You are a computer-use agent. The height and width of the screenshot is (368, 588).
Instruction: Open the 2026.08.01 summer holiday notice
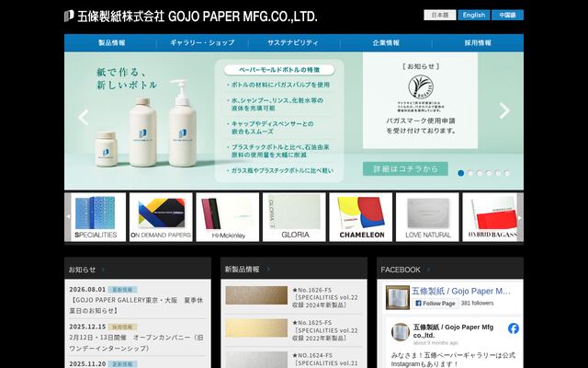click(x=137, y=305)
